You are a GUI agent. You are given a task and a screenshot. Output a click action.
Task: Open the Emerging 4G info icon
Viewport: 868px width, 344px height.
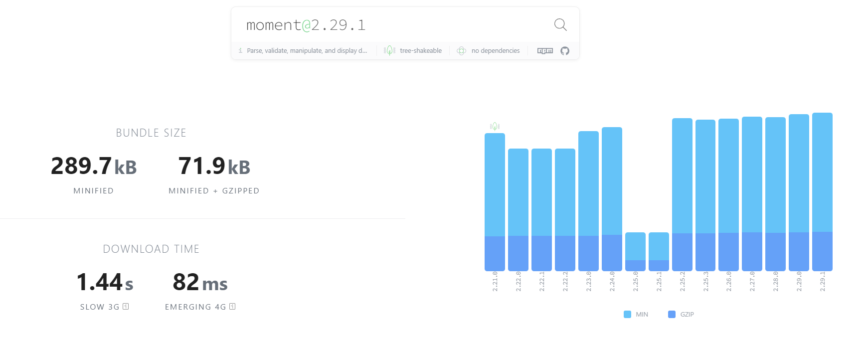tap(232, 307)
